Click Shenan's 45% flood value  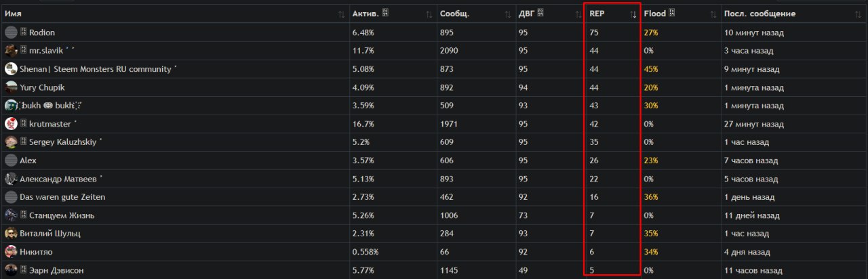651,69
